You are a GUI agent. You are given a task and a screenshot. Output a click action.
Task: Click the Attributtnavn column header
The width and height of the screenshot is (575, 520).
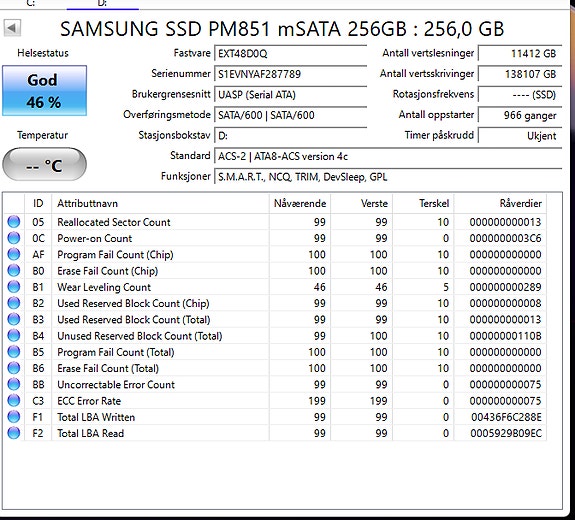pos(160,204)
